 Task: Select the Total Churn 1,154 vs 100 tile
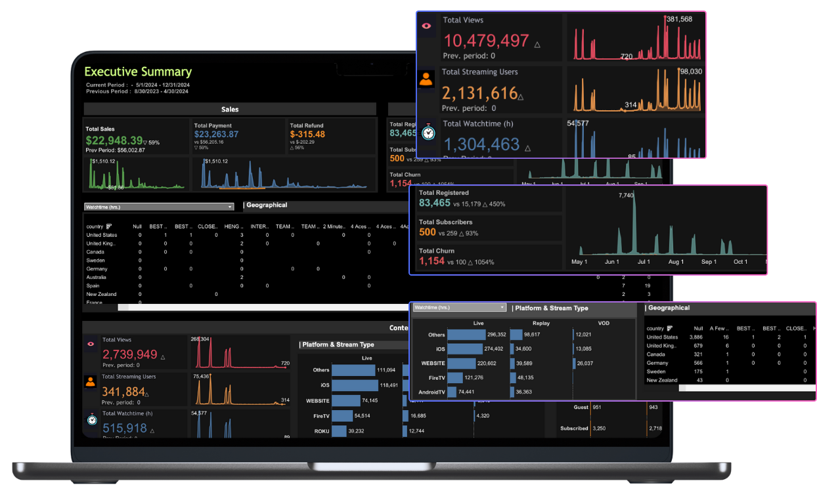click(485, 257)
